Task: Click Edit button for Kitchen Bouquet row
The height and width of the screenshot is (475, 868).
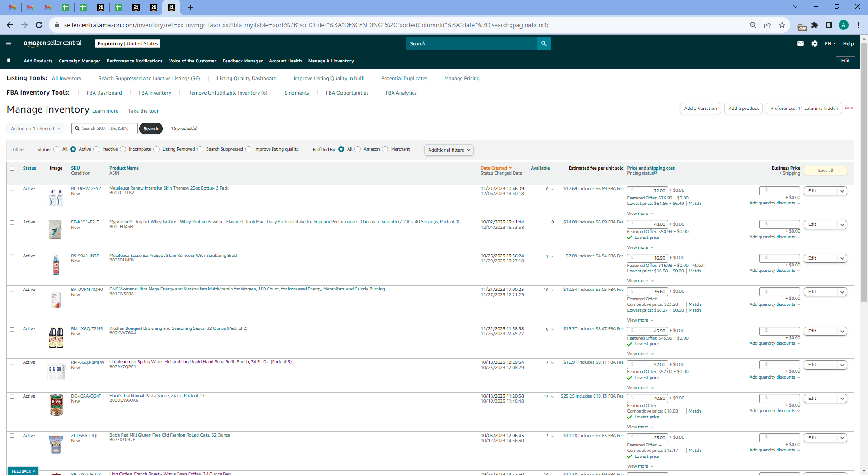Action: [x=821, y=331]
